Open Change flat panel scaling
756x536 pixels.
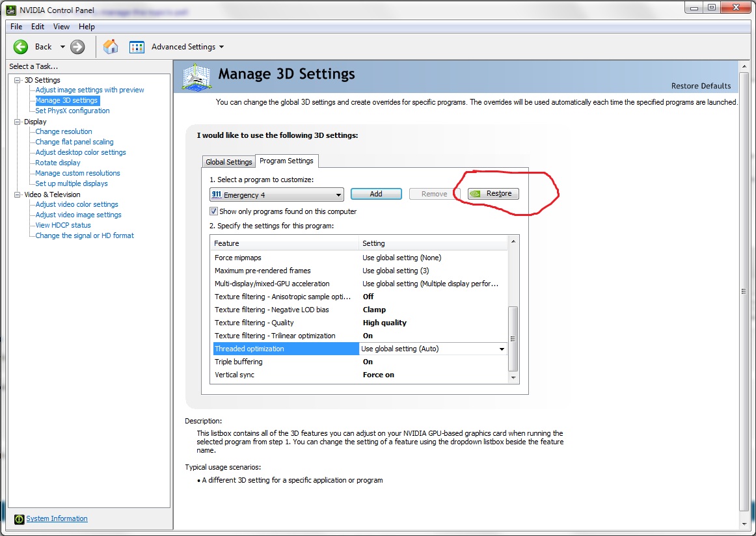[74, 142]
